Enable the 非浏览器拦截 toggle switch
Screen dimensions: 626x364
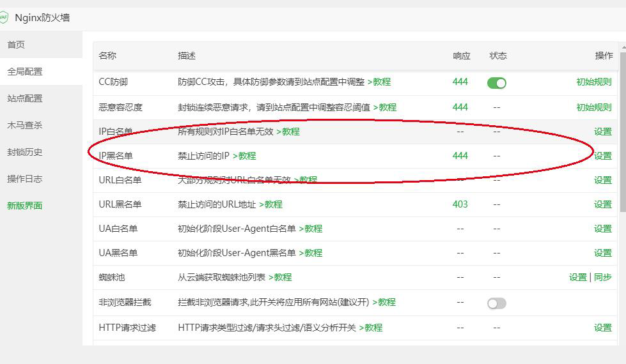497,303
